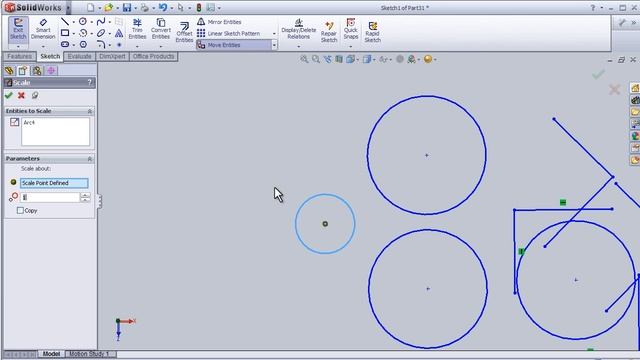Open the ConfigurationManager tab icon
This screenshot has width=640, height=360.
coord(37,71)
